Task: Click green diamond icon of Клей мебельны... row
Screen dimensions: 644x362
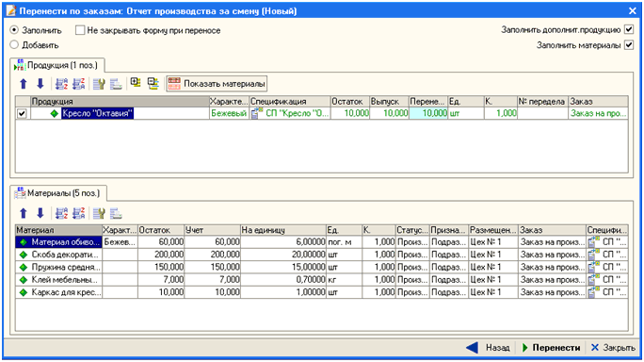Action: point(24,280)
